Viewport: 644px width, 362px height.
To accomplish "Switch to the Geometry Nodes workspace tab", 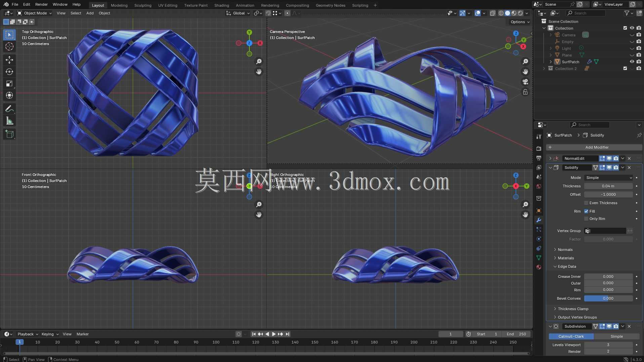I will click(x=330, y=5).
